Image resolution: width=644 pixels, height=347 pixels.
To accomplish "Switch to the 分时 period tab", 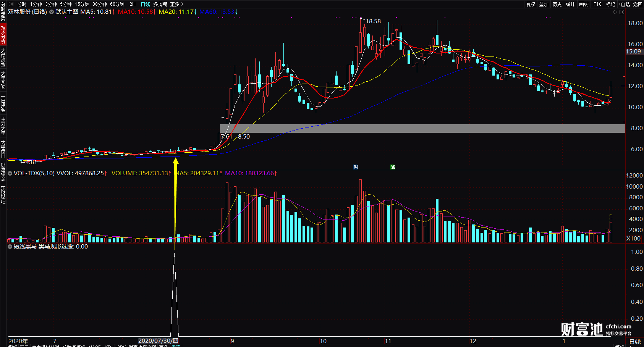I will coord(22,4).
